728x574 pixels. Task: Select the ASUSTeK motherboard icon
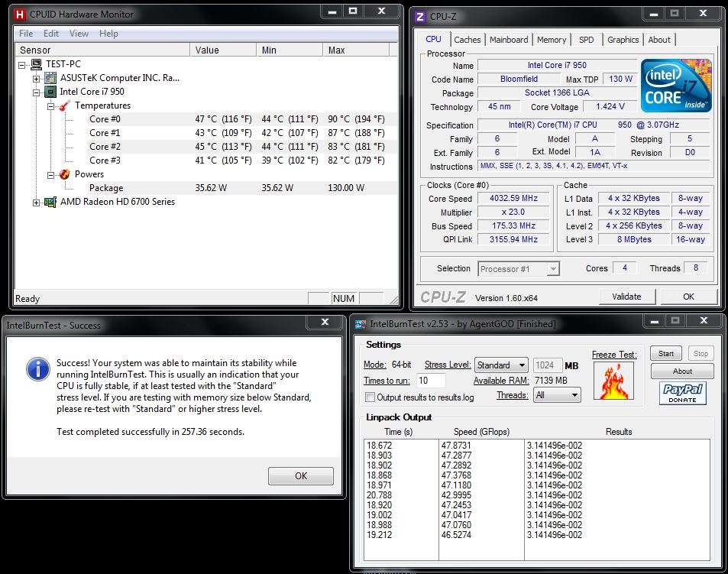50,78
